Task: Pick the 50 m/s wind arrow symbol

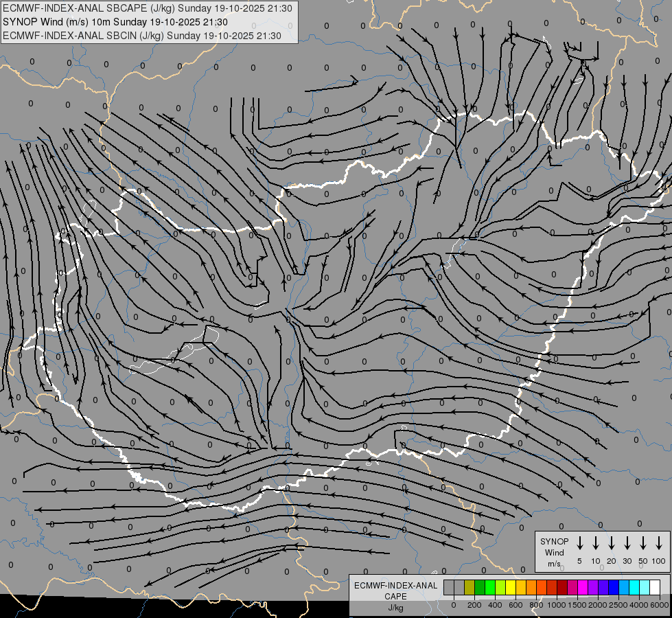Action: pyautogui.click(x=643, y=543)
